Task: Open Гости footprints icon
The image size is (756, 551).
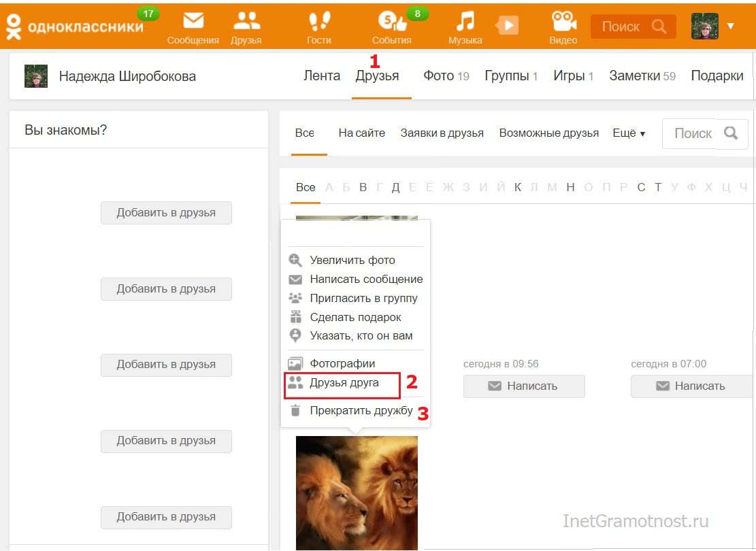Action: pyautogui.click(x=318, y=23)
